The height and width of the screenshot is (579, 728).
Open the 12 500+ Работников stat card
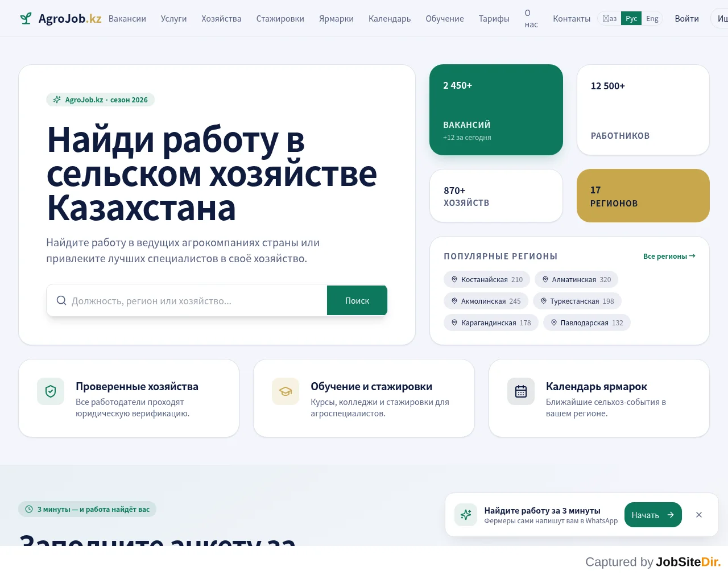(x=643, y=110)
